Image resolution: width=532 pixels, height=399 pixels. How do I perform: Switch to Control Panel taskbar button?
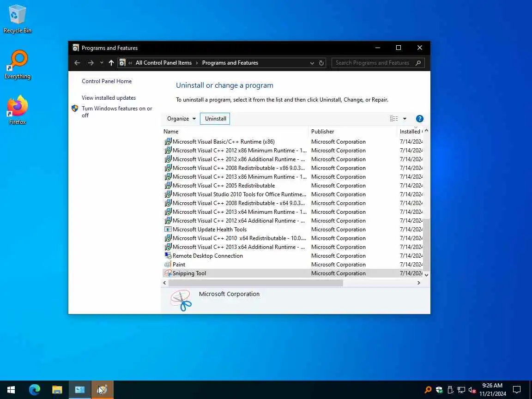pos(80,390)
